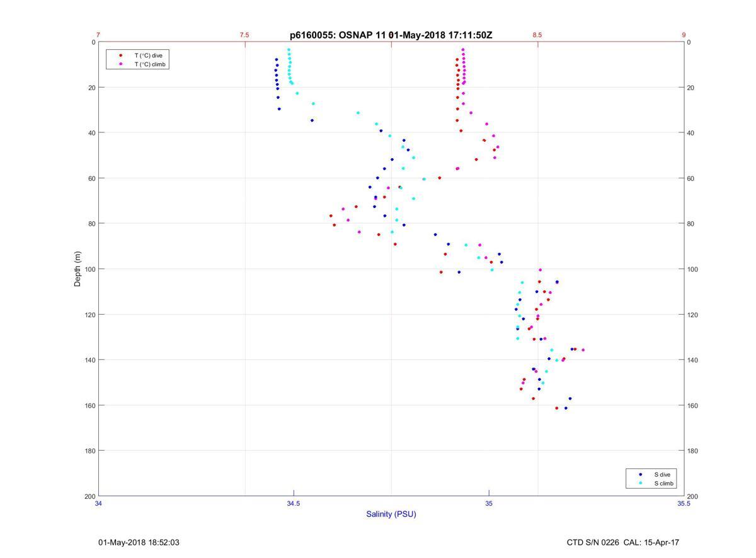This screenshot has height=558, width=756.
Task: Click the red marker beside "T (°C) dive"
Action: click(120, 55)
